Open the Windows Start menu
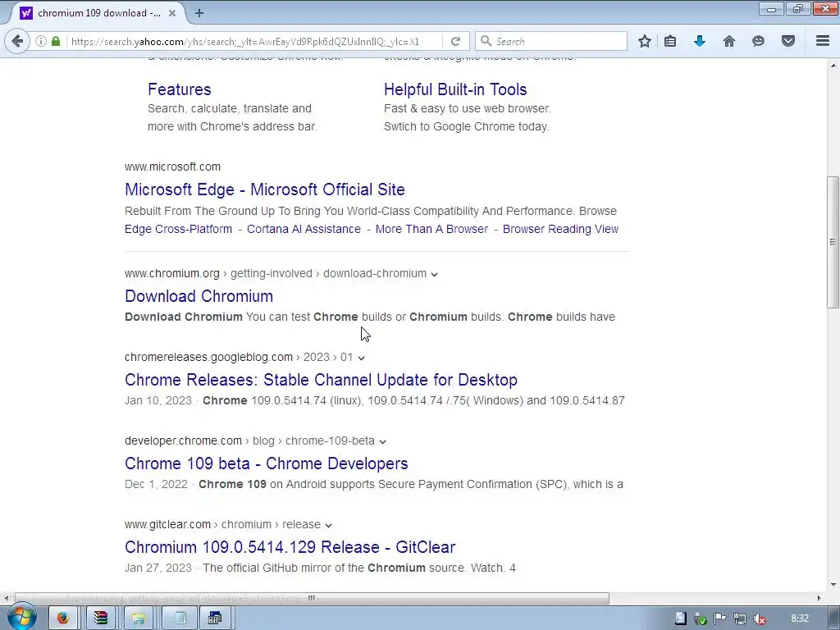This screenshot has height=630, width=840. tap(21, 618)
